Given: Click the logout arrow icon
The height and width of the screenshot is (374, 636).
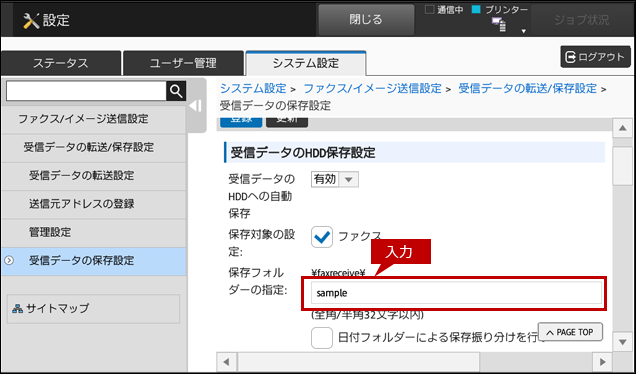Looking at the screenshot, I should pos(570,57).
